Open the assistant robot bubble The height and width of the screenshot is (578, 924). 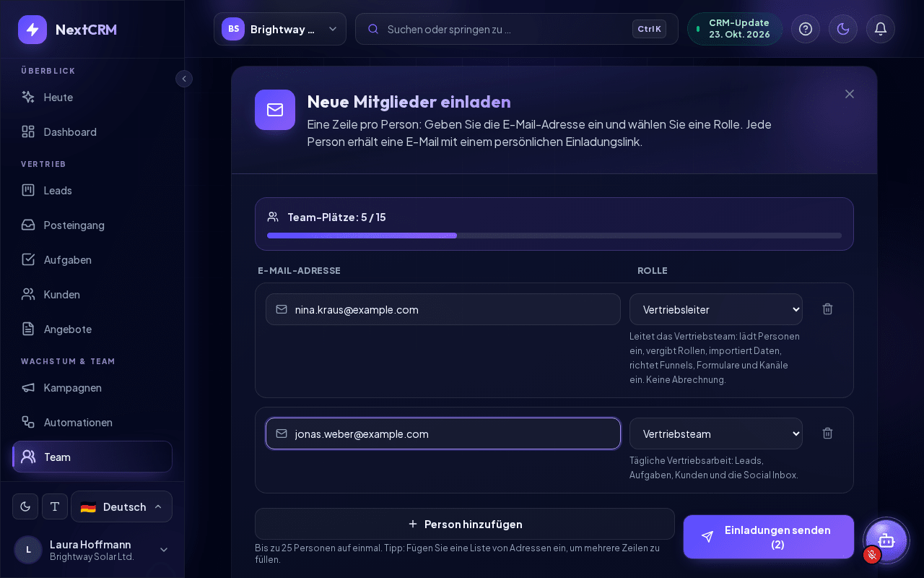click(x=886, y=540)
